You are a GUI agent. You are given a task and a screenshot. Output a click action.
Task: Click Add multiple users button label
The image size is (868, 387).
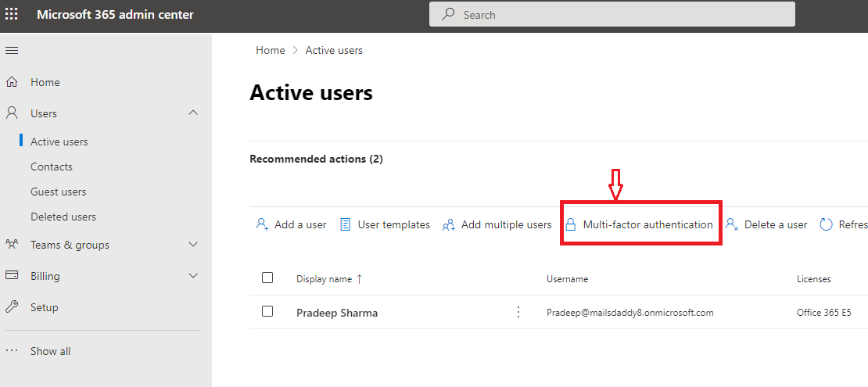[507, 225]
